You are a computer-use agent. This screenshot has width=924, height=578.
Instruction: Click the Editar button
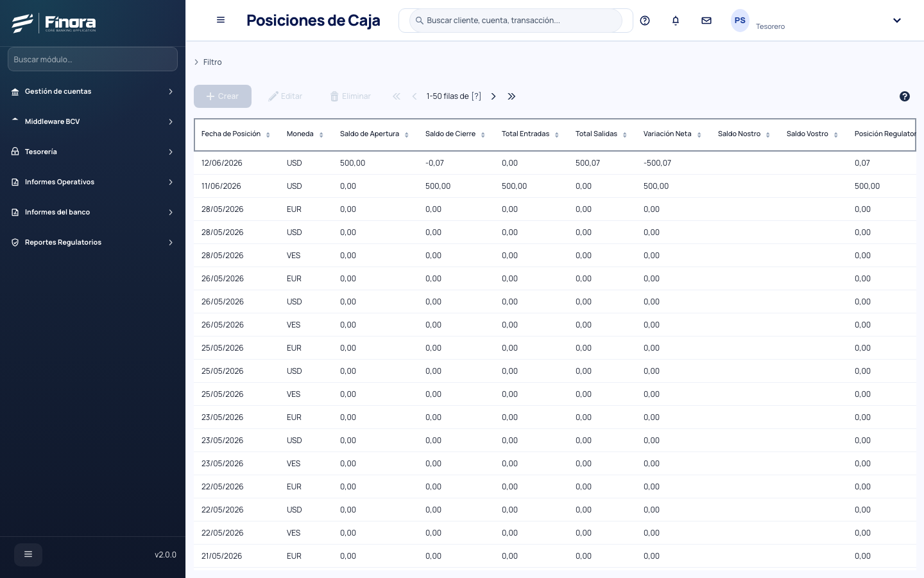coord(286,96)
